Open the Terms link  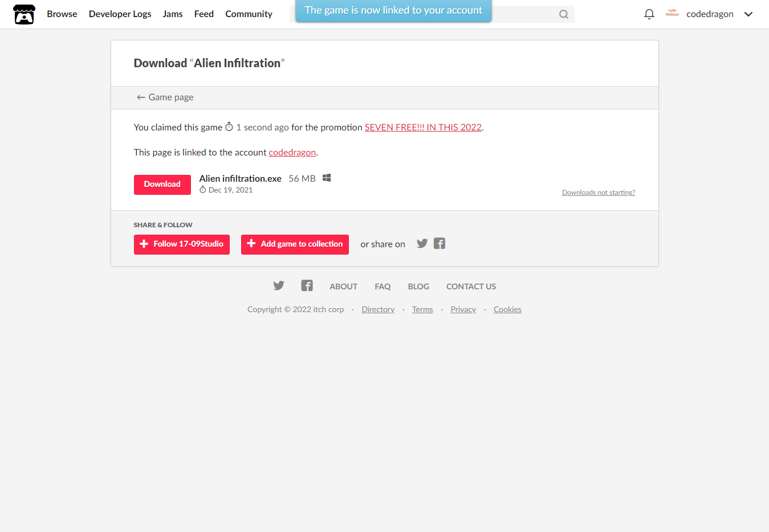pyautogui.click(x=422, y=310)
